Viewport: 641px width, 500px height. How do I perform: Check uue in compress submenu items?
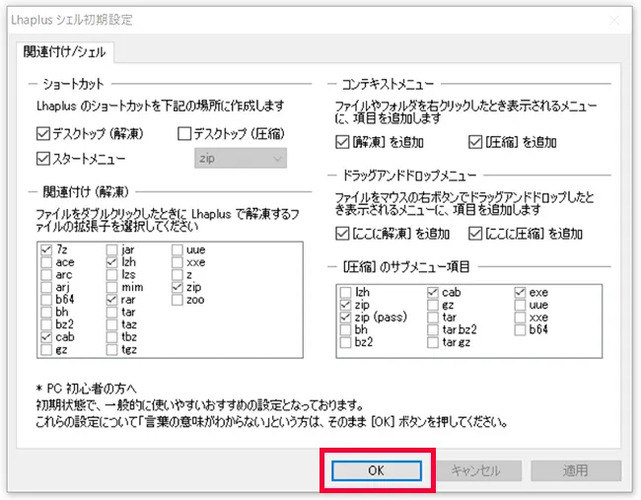(520, 305)
